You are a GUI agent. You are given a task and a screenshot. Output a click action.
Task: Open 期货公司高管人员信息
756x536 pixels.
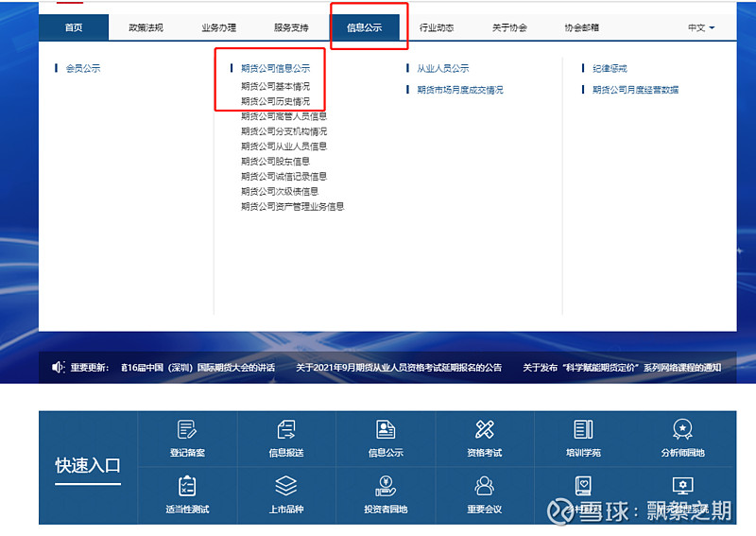(284, 116)
